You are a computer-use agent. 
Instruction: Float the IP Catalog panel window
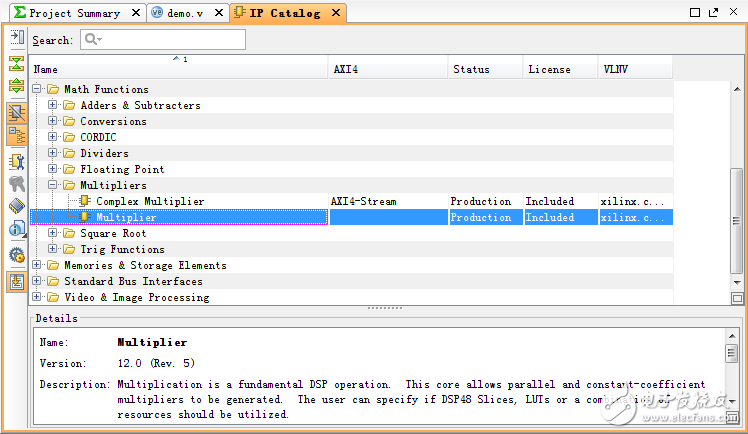point(715,13)
